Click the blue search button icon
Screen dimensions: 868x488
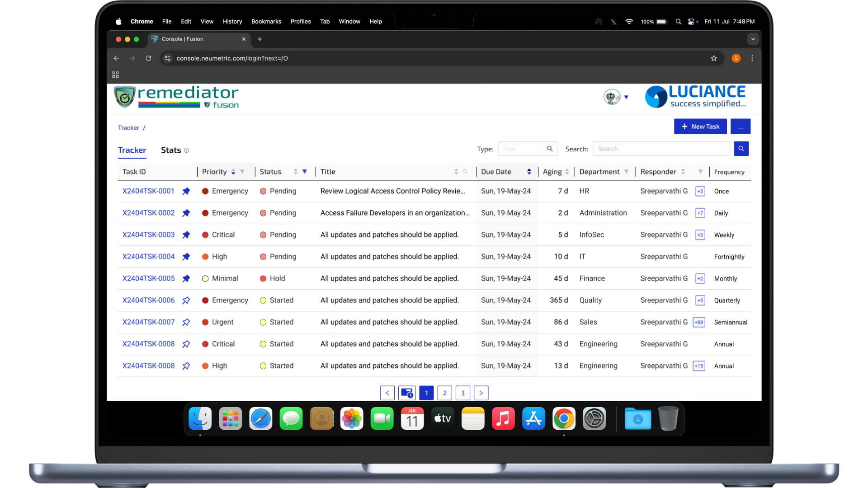(x=741, y=149)
